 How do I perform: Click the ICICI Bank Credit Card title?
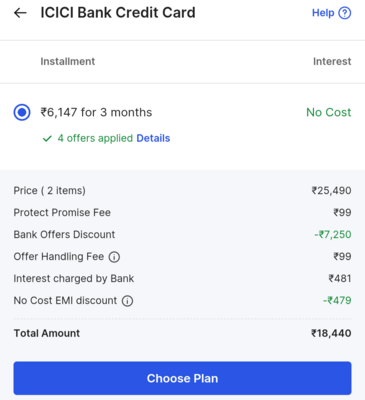pyautogui.click(x=118, y=13)
